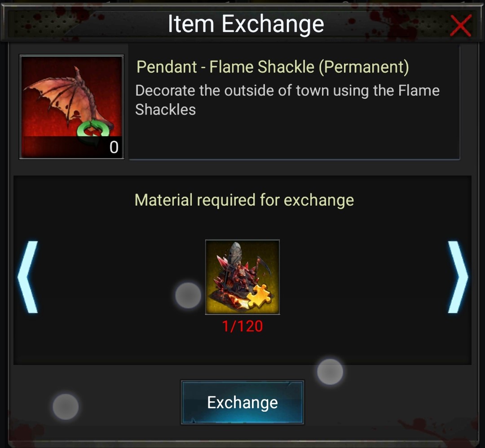Tap the red crystals on material icon
This screenshot has height=448, width=485.
(x=223, y=266)
